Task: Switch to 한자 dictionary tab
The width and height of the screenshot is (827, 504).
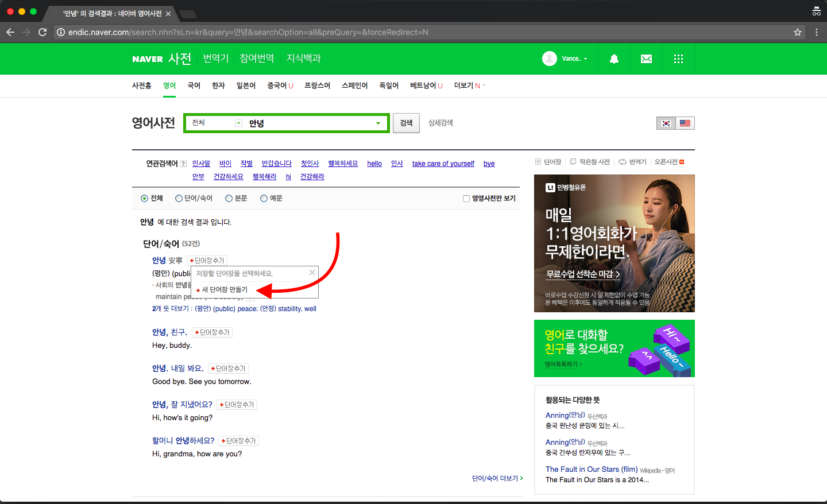Action: pyautogui.click(x=218, y=86)
